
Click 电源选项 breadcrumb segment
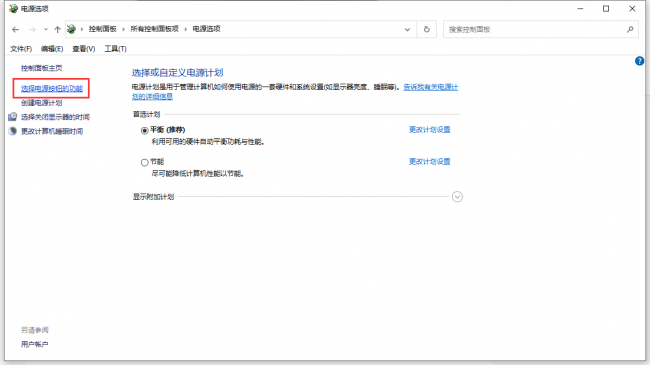tap(206, 29)
